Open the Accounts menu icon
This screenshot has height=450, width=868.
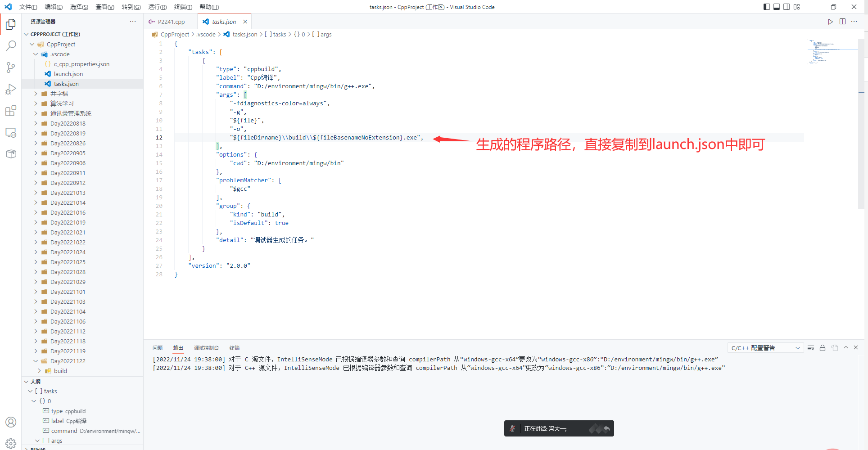(11, 422)
